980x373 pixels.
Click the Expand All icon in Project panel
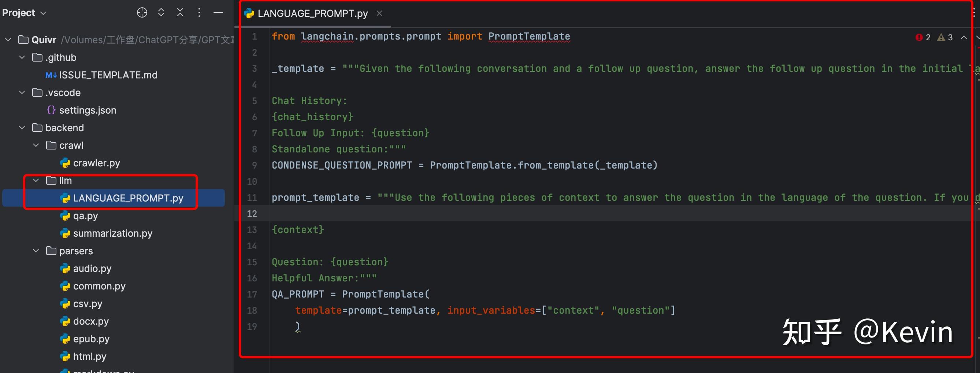[161, 12]
